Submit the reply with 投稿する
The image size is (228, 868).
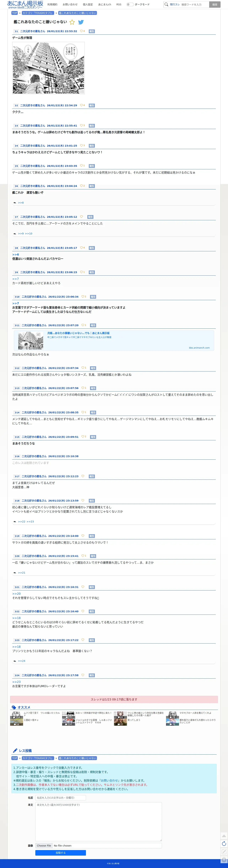61,853
